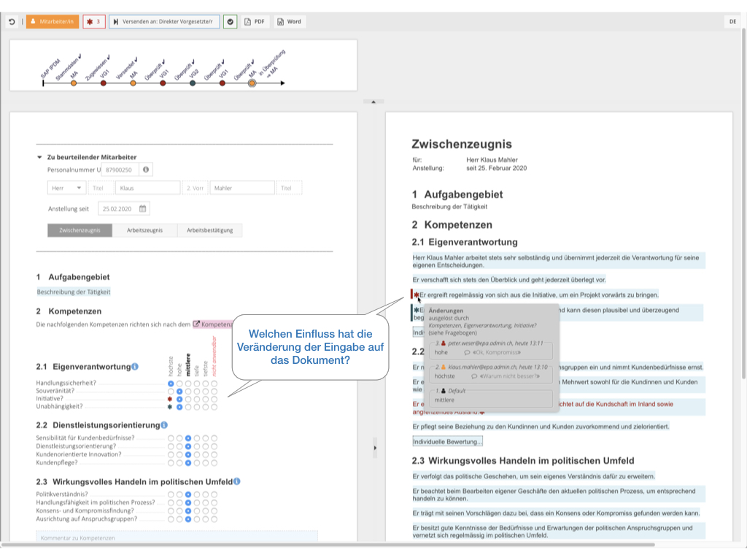Click info icon beside Eigenverantwortung heading
The height and width of the screenshot is (560, 747).
tap(135, 367)
